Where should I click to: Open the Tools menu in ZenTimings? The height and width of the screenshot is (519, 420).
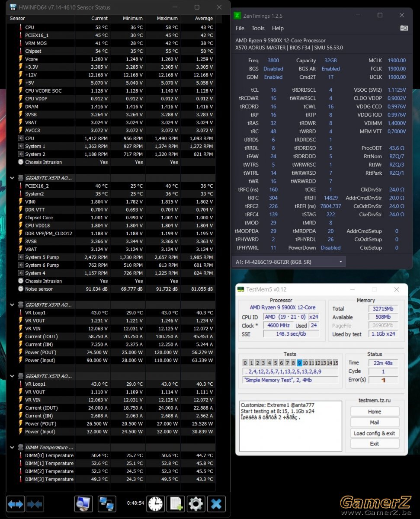pos(258,28)
